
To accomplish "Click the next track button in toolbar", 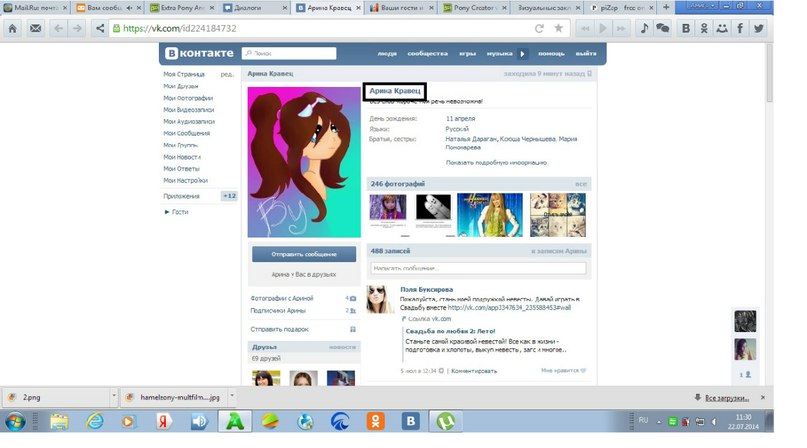I will [621, 29].
